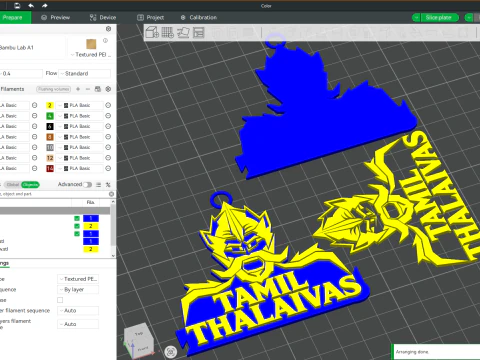Open the Device tab
Image resolution: width=480 pixels, height=360 pixels.
point(103,18)
